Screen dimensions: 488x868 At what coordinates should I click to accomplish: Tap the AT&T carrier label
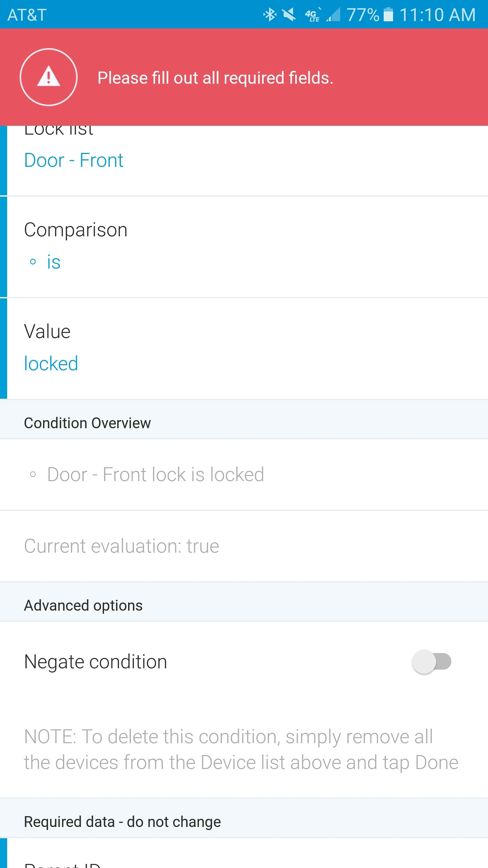27,15
